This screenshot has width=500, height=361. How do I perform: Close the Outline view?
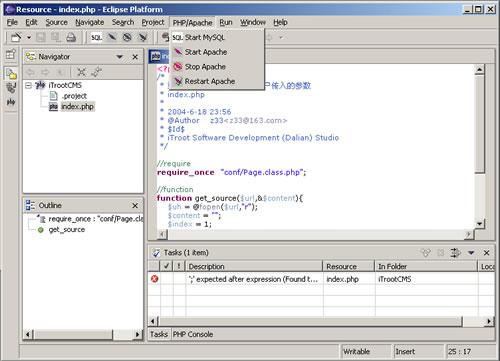click(x=135, y=206)
